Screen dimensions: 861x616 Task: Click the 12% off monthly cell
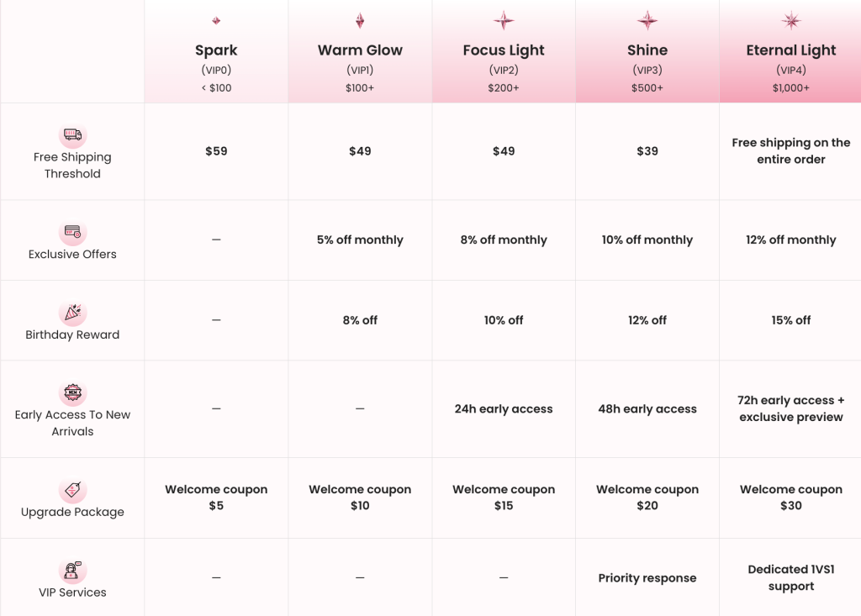coord(790,240)
